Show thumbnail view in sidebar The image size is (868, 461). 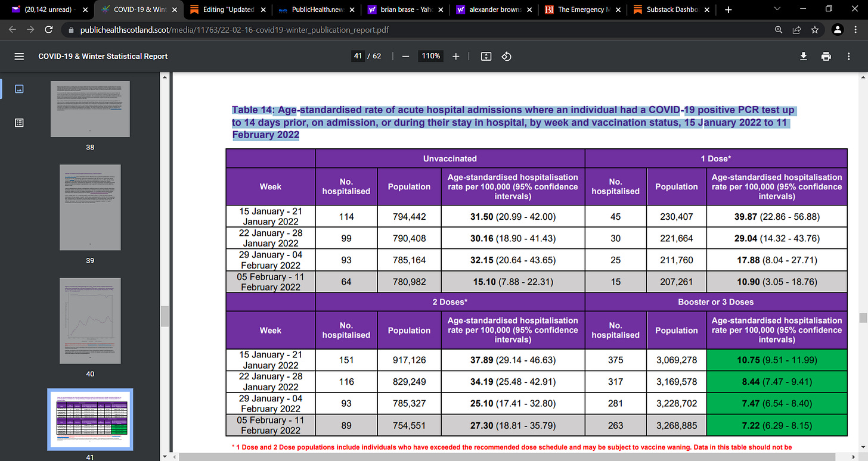[19, 89]
